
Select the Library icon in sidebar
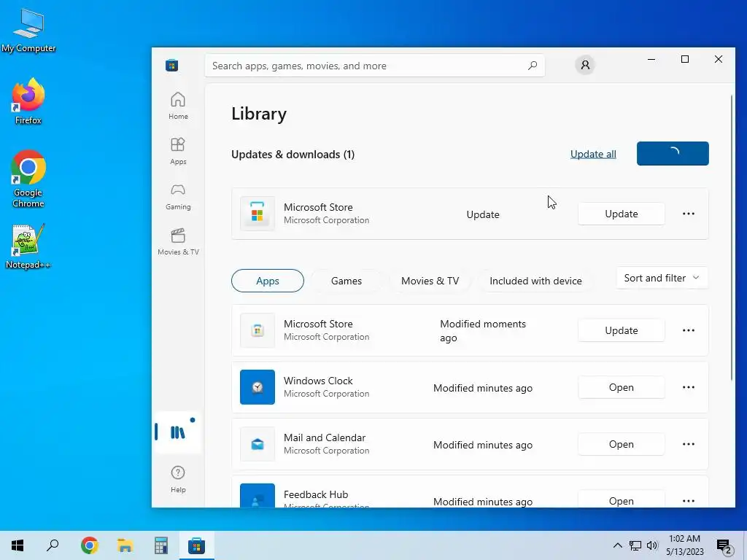(x=178, y=432)
